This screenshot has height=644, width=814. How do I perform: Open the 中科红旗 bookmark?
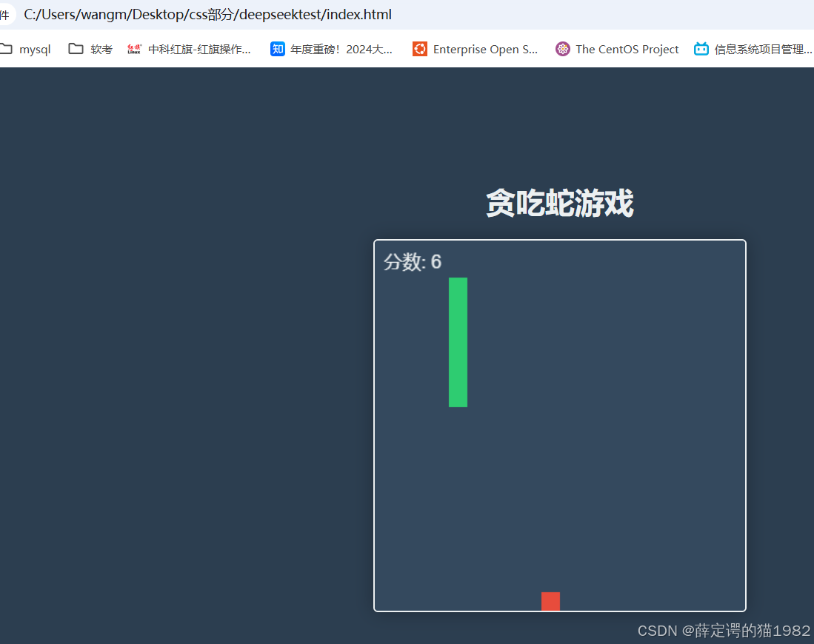click(x=189, y=50)
